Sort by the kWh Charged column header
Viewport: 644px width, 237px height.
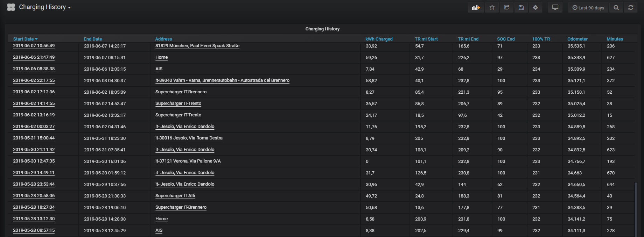click(x=379, y=39)
